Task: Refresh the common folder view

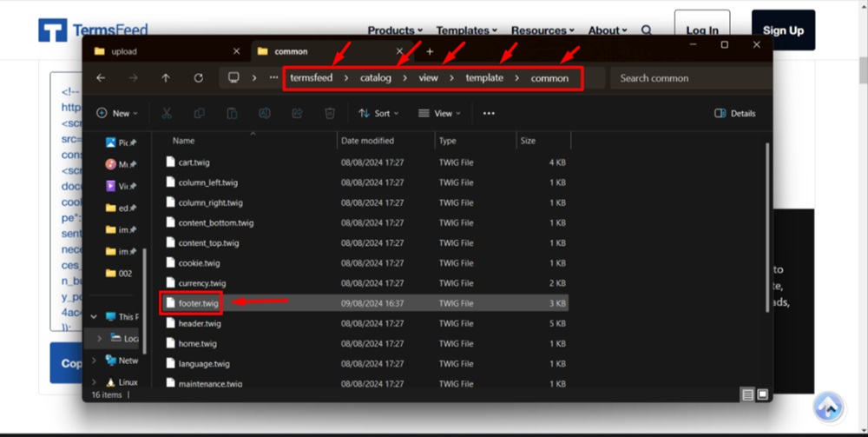Action: (x=198, y=78)
